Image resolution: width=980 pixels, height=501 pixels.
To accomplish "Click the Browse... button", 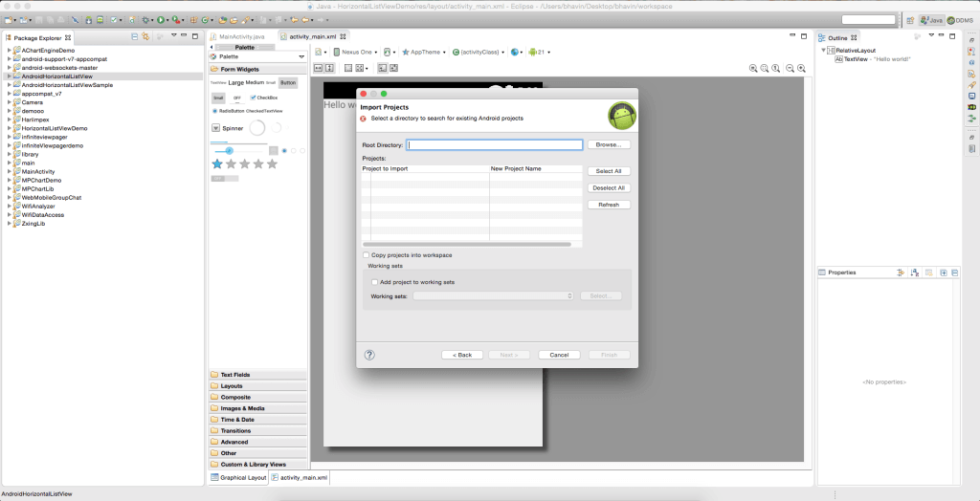I will pos(608,145).
